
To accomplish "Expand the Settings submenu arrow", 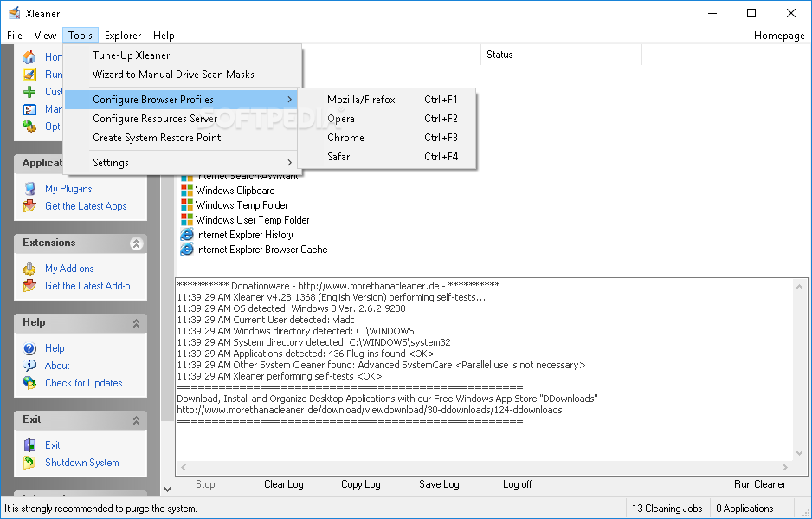I will [x=289, y=162].
